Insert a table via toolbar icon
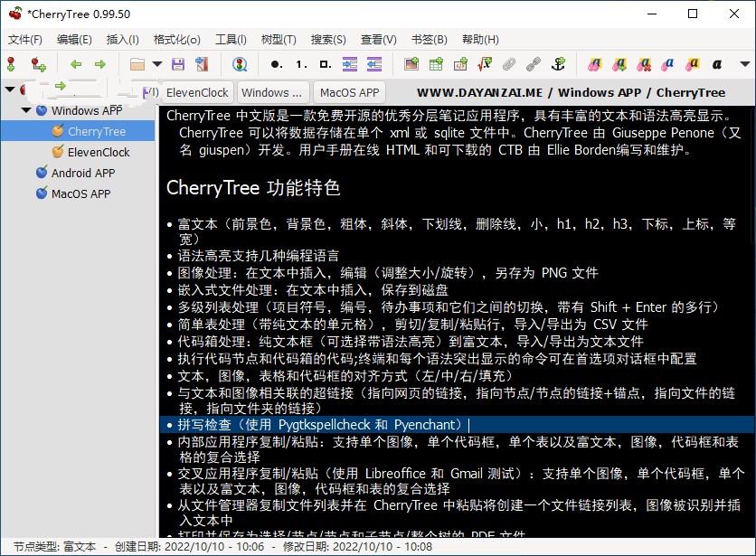This screenshot has width=756, height=556. pos(436,63)
